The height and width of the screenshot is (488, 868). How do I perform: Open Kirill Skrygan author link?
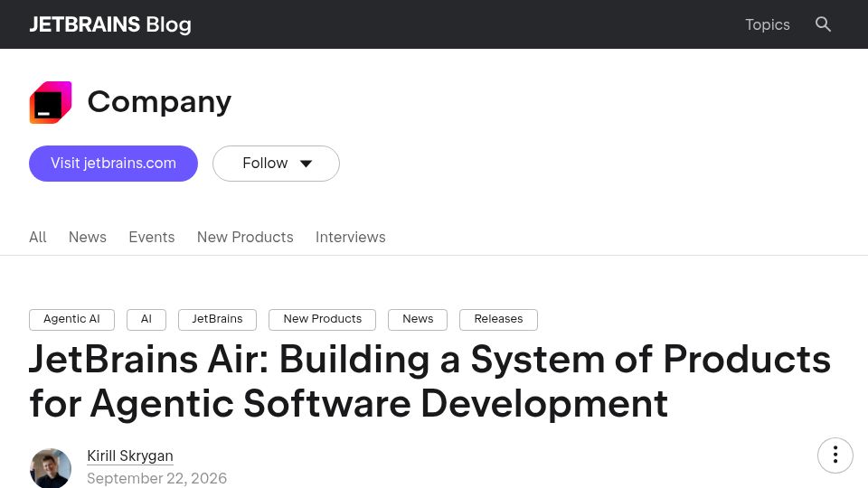(x=130, y=455)
